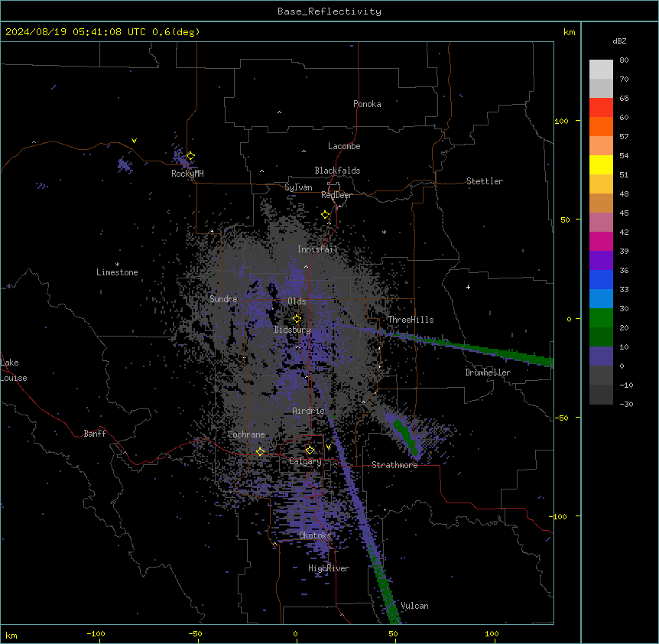
Task: Select the Olds label
Action: 297,301
